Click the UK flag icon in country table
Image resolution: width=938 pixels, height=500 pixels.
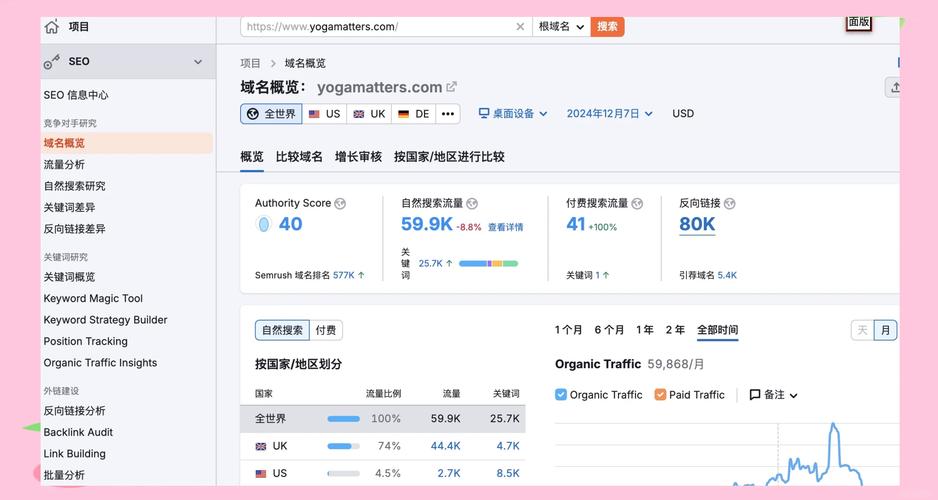[x=261, y=446]
